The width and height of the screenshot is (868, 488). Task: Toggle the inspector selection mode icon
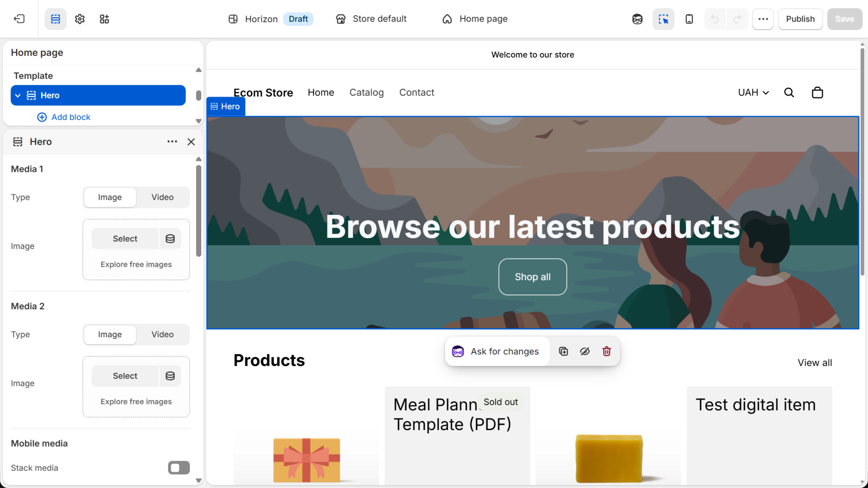[663, 19]
